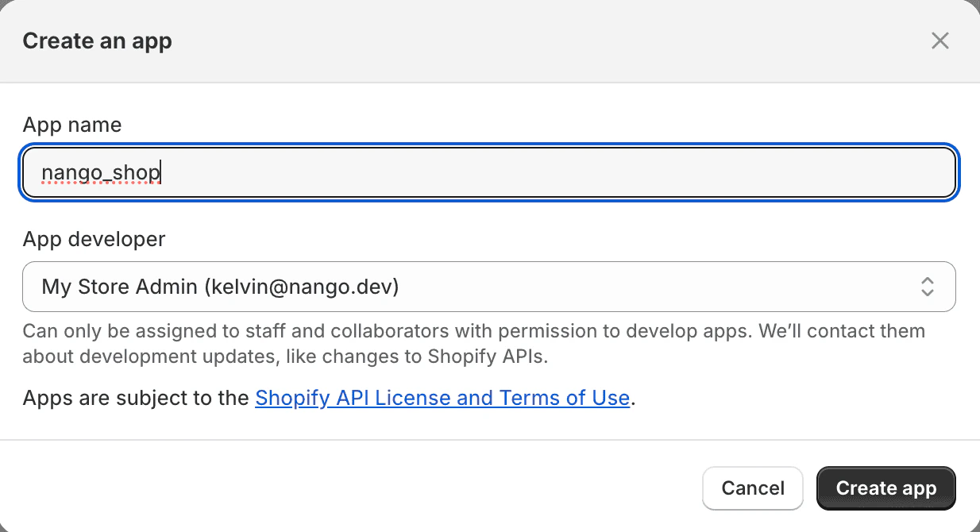The image size is (980, 532).
Task: Select the My Store Admin developer option
Action: pos(220,287)
